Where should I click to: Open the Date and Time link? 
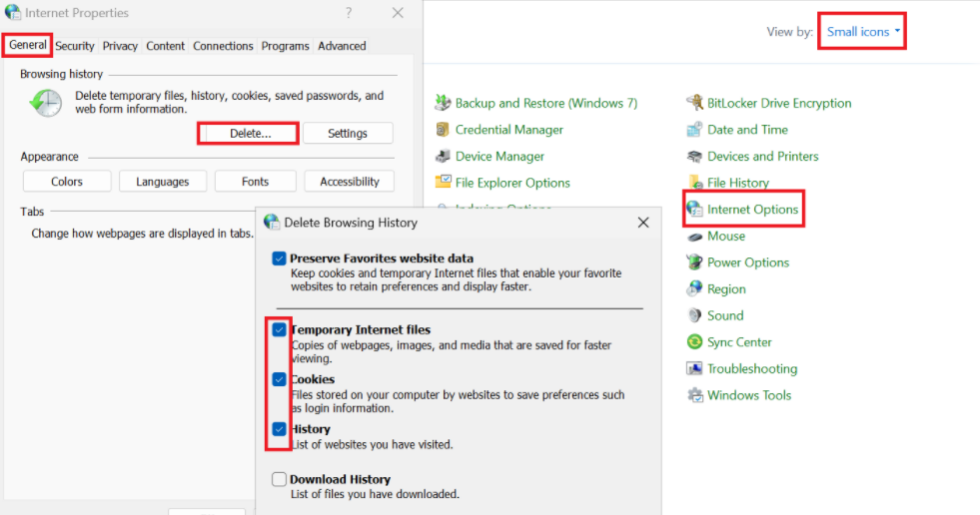pos(747,130)
